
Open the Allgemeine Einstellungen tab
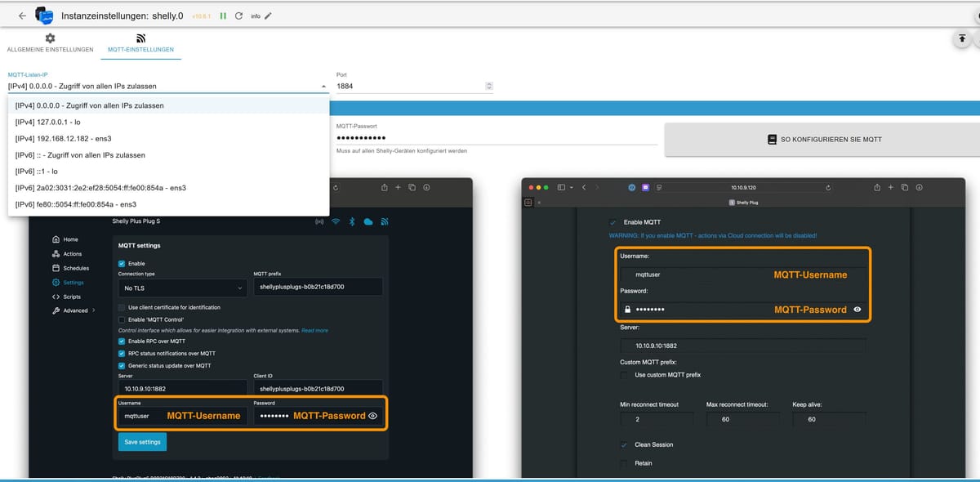(50, 43)
